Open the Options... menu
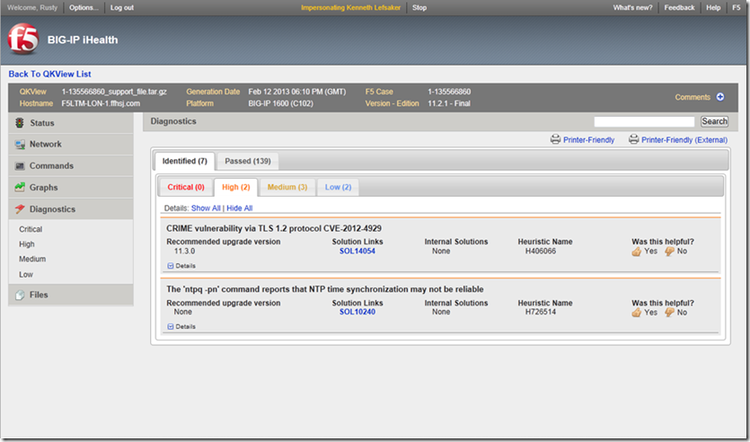Viewport: 750px width, 442px height. 84,8
